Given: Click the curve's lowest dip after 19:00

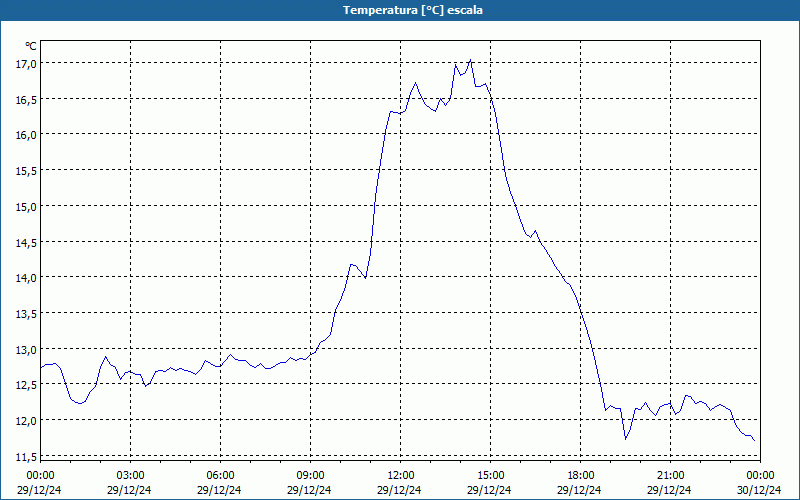Looking at the screenshot, I should [x=626, y=438].
